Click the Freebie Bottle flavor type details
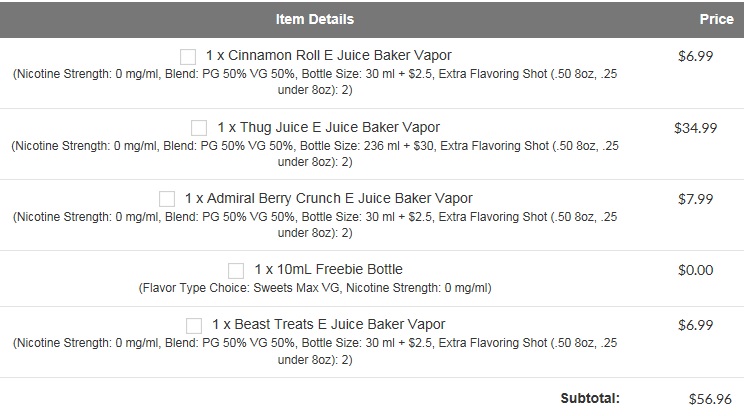The height and width of the screenshot is (416, 755). [x=315, y=288]
